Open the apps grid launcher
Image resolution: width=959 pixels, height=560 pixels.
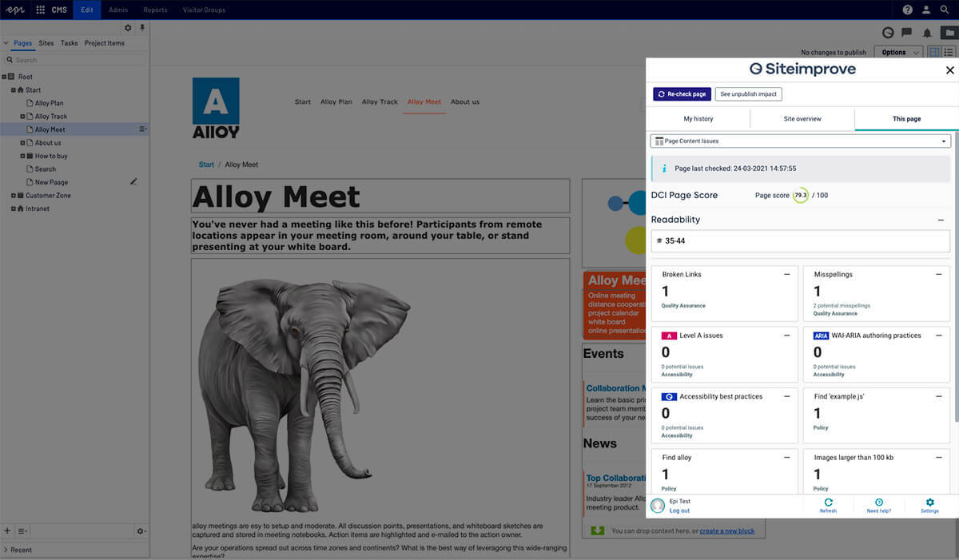pos(41,10)
